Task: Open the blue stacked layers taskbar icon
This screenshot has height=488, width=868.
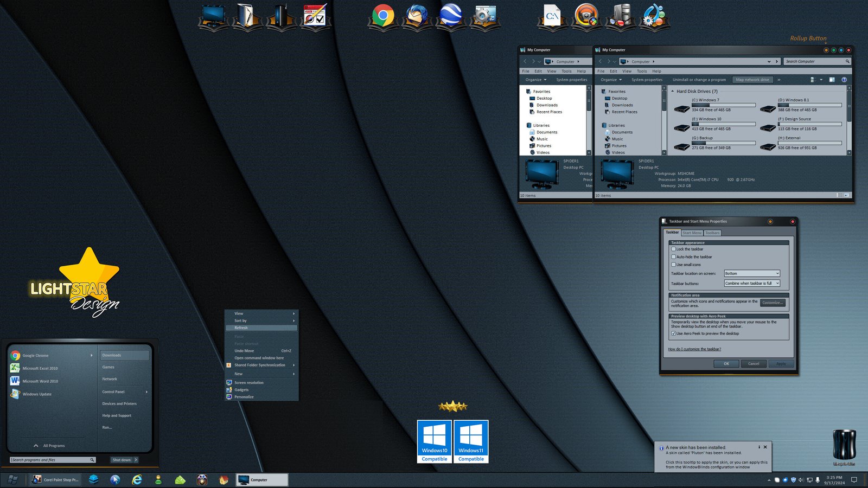Action: click(93, 480)
